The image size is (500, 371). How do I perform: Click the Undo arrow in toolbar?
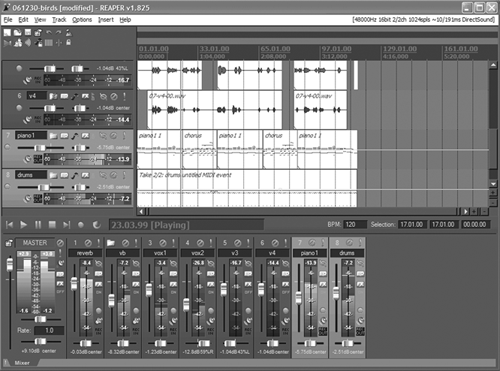pos(49,32)
